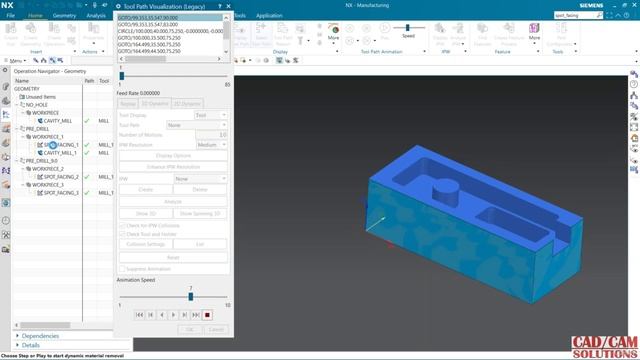Open the Tool Path dropdown set to None
Viewport: 640px width, 360px height.
[196, 125]
